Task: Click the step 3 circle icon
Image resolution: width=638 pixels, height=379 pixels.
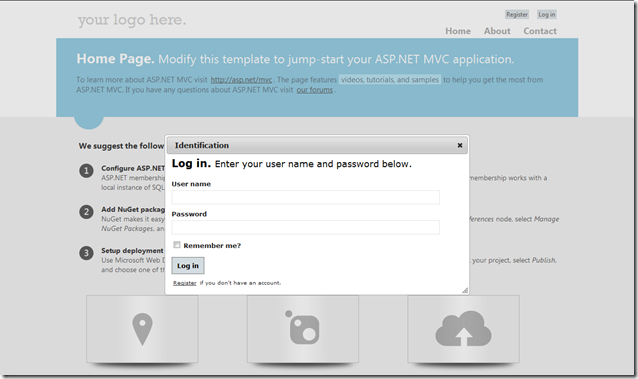Action: (x=86, y=253)
